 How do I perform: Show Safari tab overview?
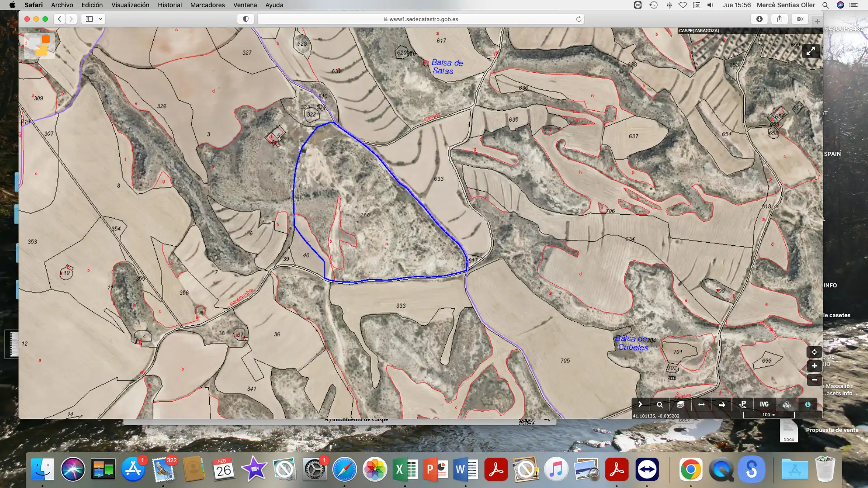800,19
